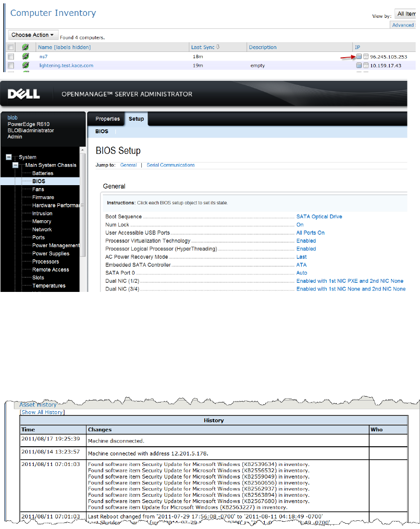Select the BIOS sub-tab
Viewport: 420px width, 529px height.
point(101,131)
